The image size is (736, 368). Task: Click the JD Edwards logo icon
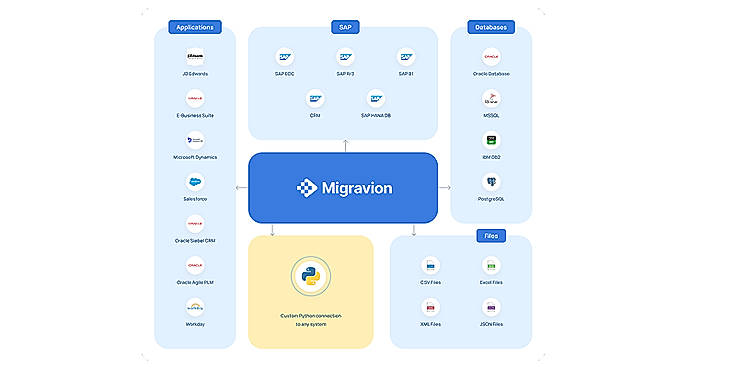pyautogui.click(x=195, y=57)
